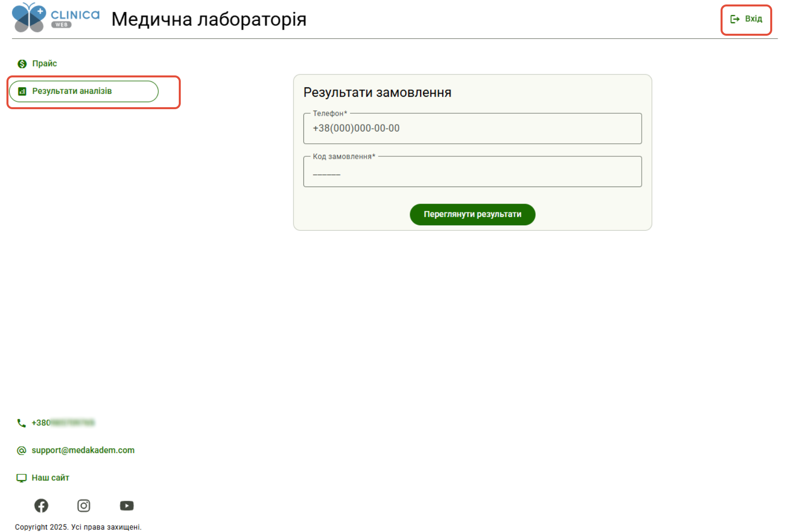
Task: Focus the Телефон input field
Action: click(472, 129)
